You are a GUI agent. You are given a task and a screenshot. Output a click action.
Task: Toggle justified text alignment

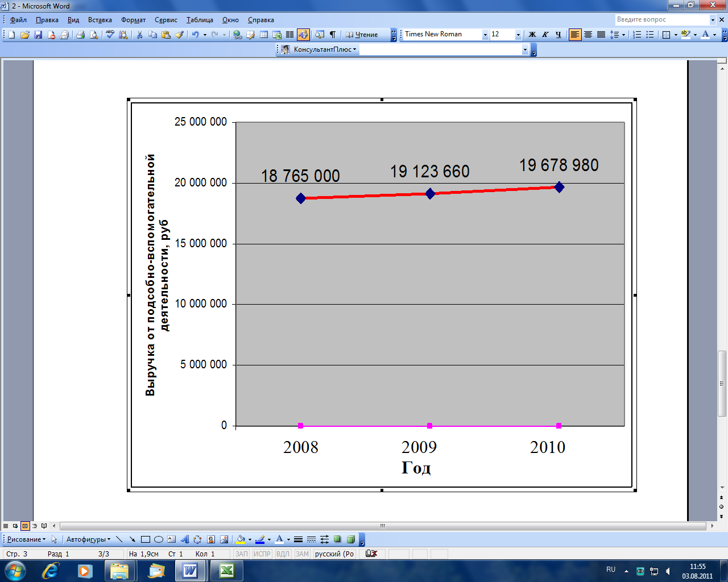(x=601, y=35)
